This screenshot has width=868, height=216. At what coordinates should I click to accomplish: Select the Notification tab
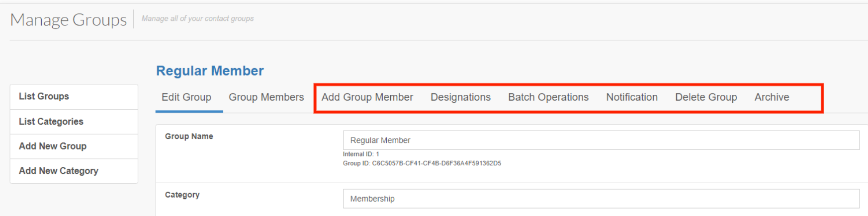pos(631,97)
